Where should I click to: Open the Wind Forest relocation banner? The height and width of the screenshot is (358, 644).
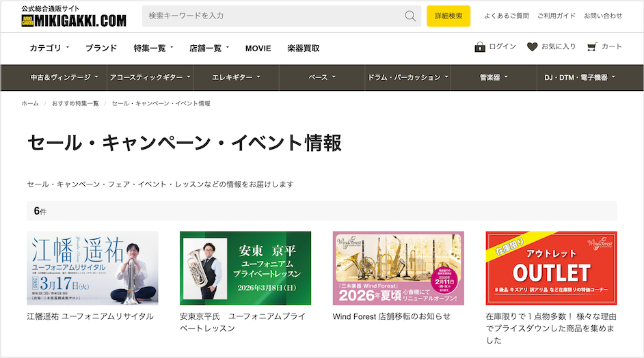tap(398, 268)
